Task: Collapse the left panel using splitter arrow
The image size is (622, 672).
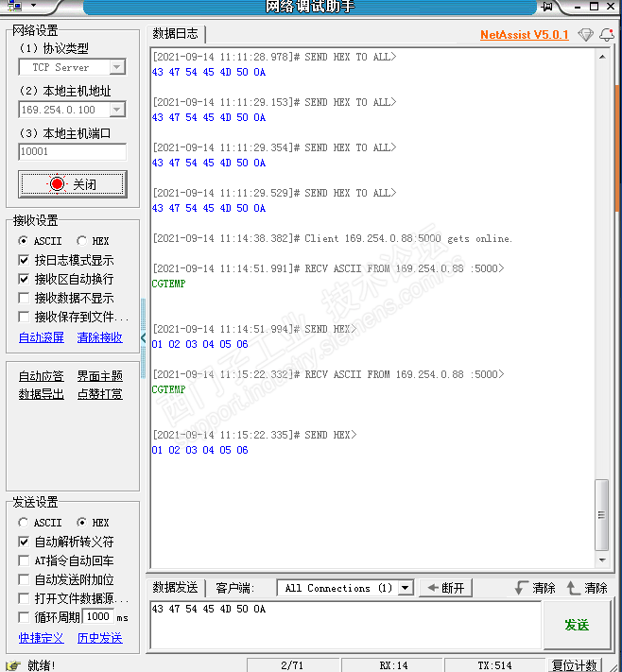Action: (143, 337)
